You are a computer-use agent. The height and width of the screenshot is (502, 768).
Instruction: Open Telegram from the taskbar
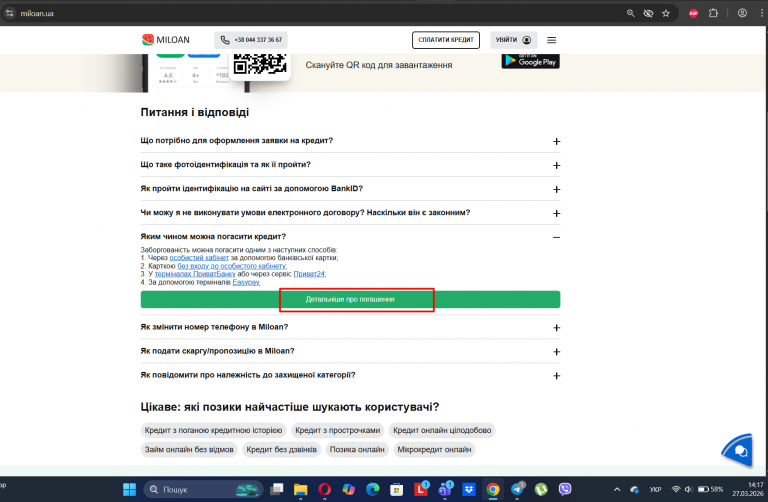(517, 489)
